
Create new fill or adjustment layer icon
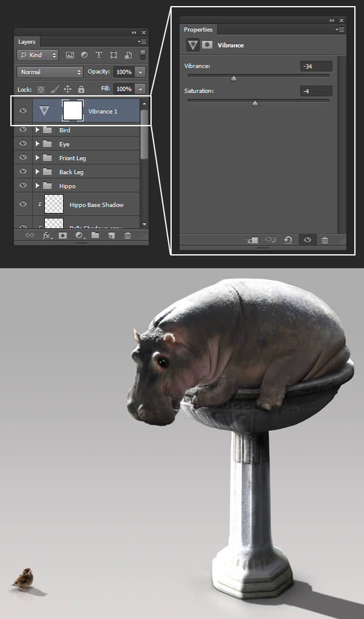pyautogui.click(x=79, y=235)
